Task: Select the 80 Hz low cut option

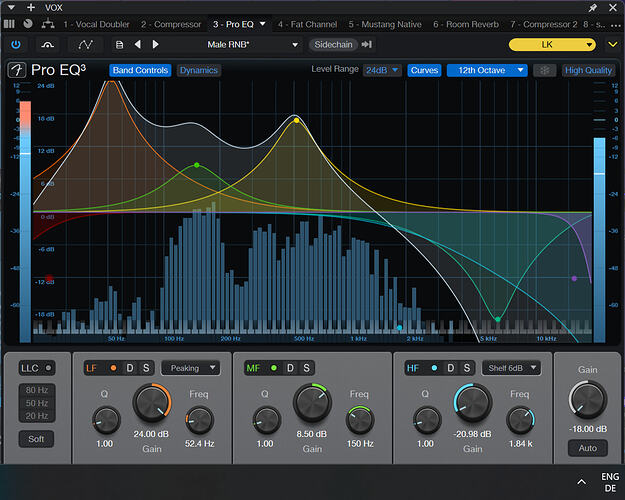Action: 37,390
